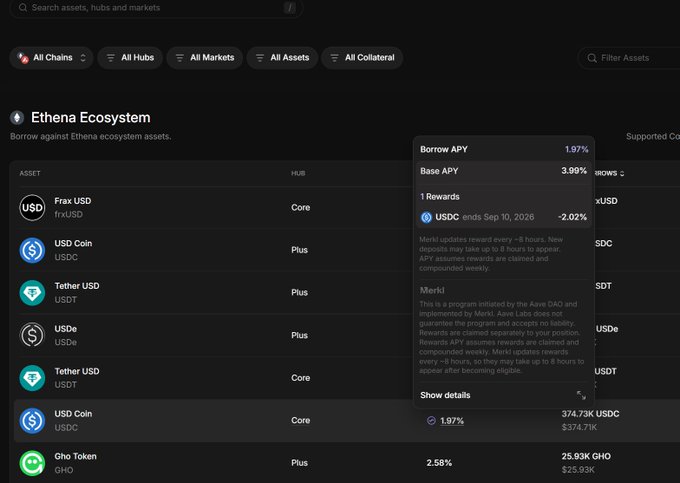Click the 374.73K USDC borrows value

[x=590, y=414]
